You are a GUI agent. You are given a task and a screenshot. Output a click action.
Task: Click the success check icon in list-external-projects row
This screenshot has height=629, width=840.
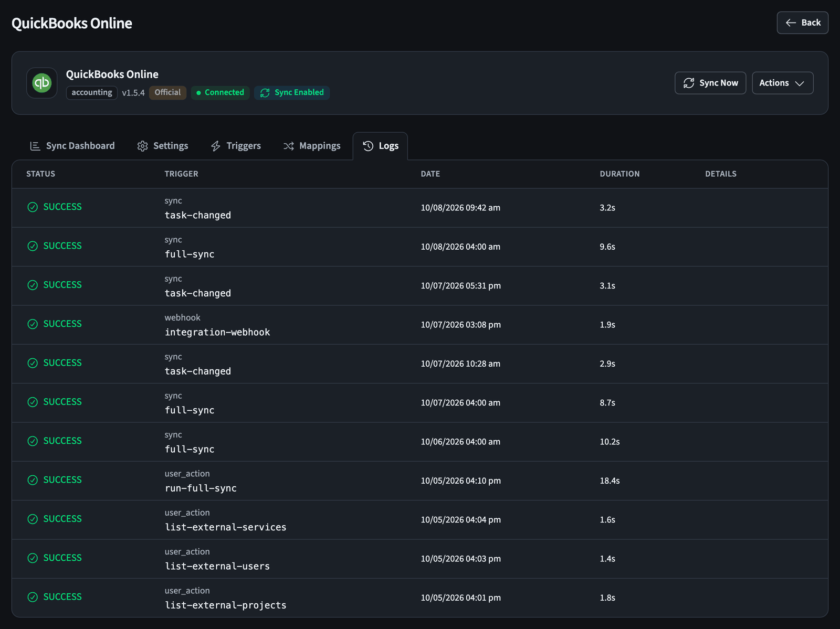tap(33, 597)
